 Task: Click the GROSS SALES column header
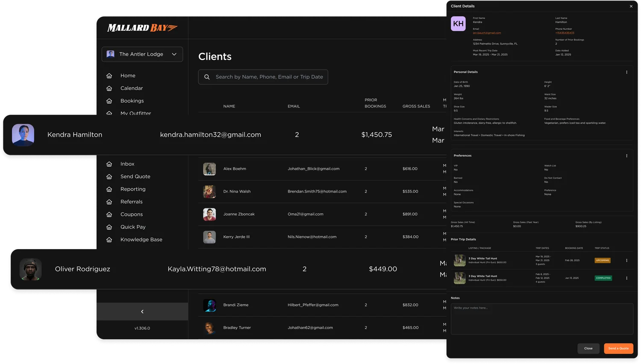416,106
